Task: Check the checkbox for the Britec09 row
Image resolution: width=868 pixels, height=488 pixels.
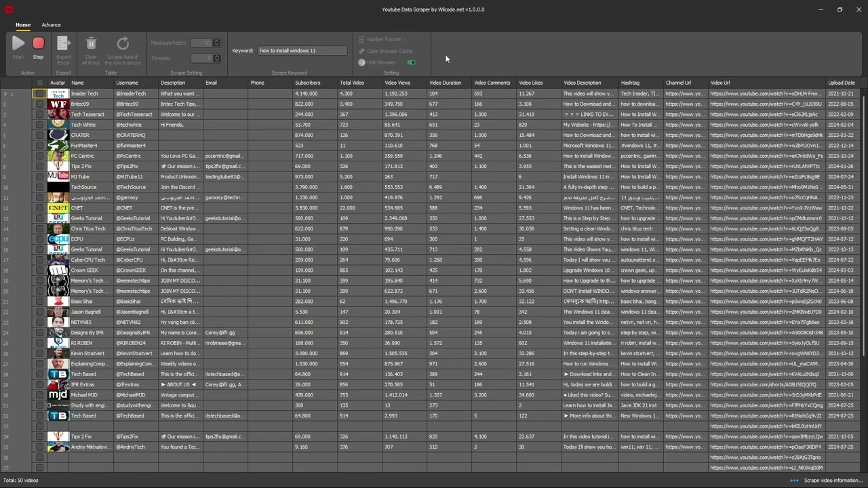Action: [x=39, y=104]
